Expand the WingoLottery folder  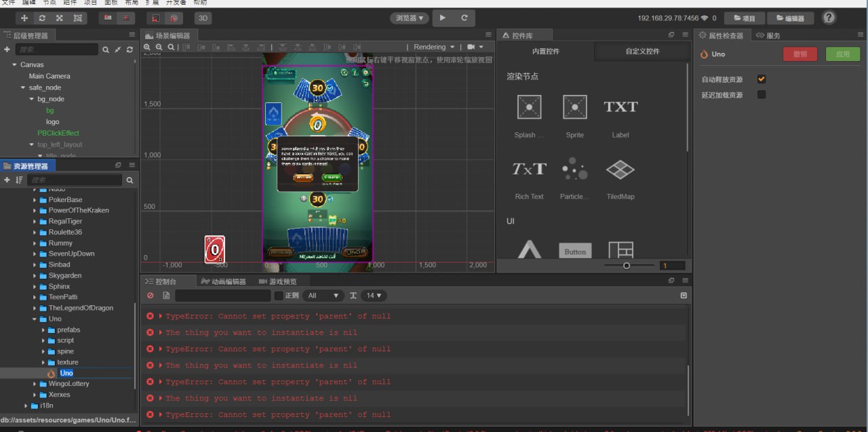35,384
